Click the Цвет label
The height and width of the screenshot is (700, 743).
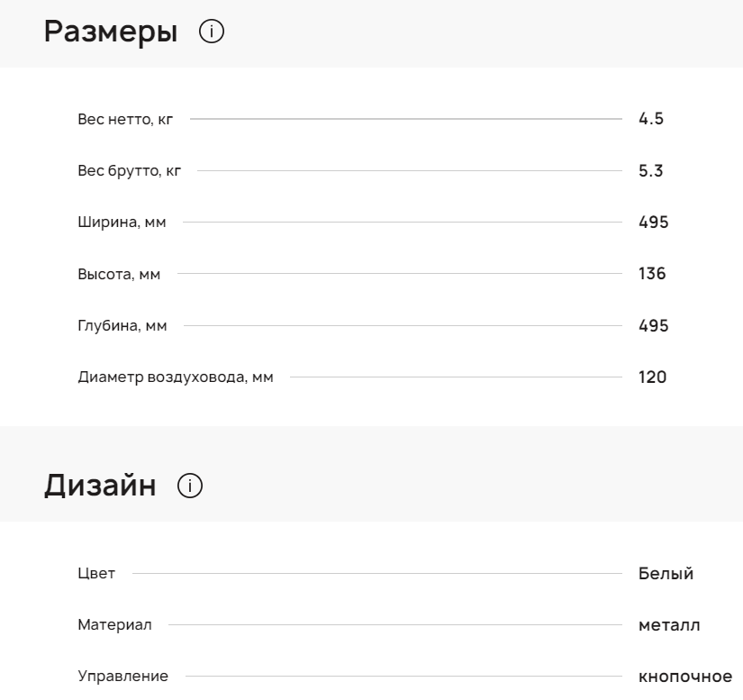pos(96,574)
